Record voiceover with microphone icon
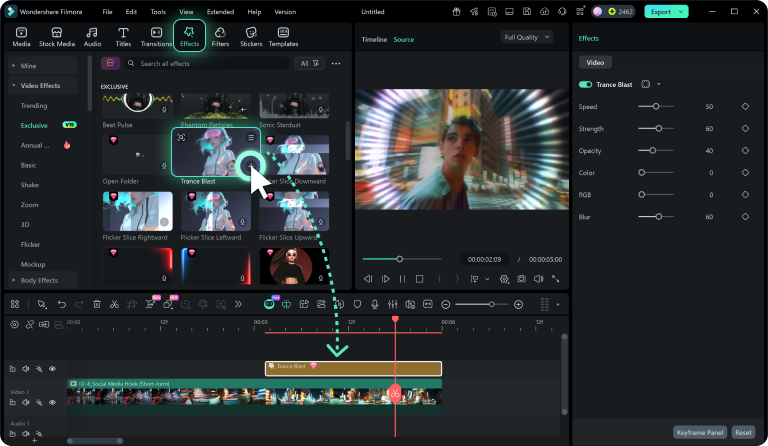This screenshot has width=768, height=446. pyautogui.click(x=374, y=305)
